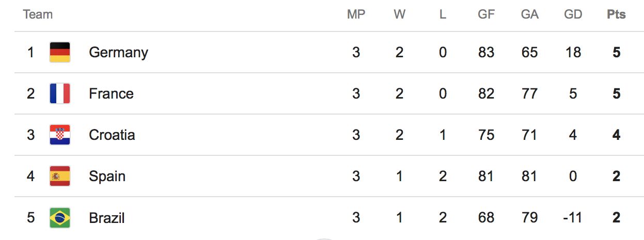Open the Germany team link
644x240 pixels.
click(x=118, y=53)
